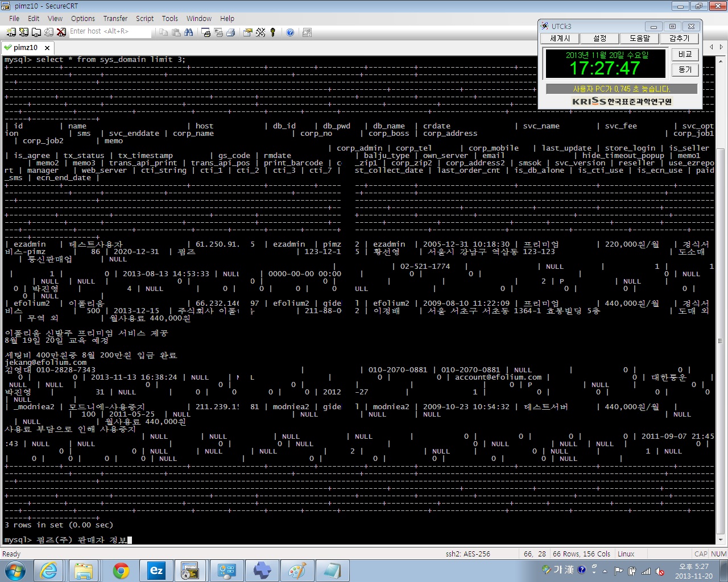Close the pimz10 tab
Screen dimensions: 728x582
coord(47,48)
